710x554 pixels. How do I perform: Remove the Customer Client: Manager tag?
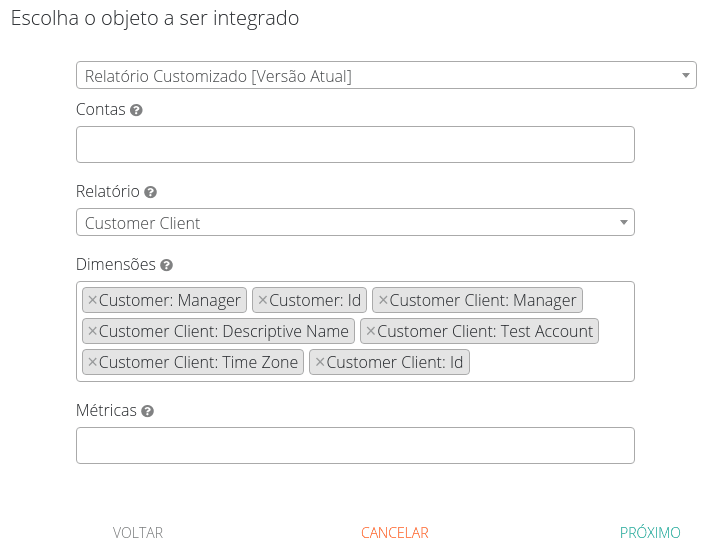(x=383, y=300)
